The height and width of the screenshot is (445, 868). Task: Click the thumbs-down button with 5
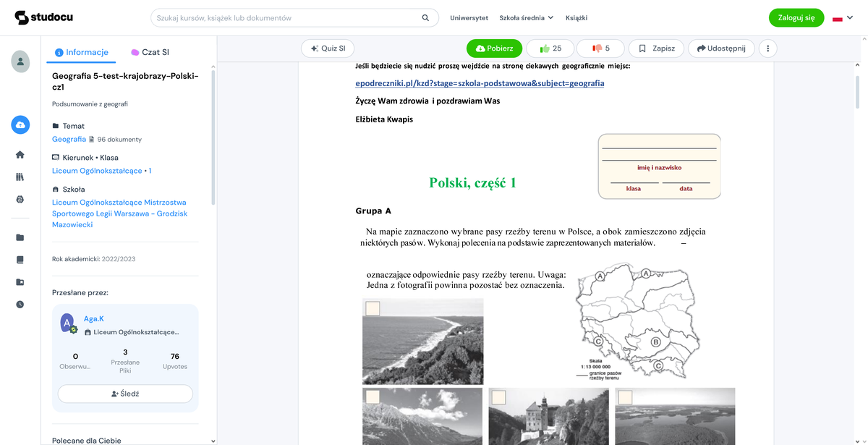(x=600, y=48)
